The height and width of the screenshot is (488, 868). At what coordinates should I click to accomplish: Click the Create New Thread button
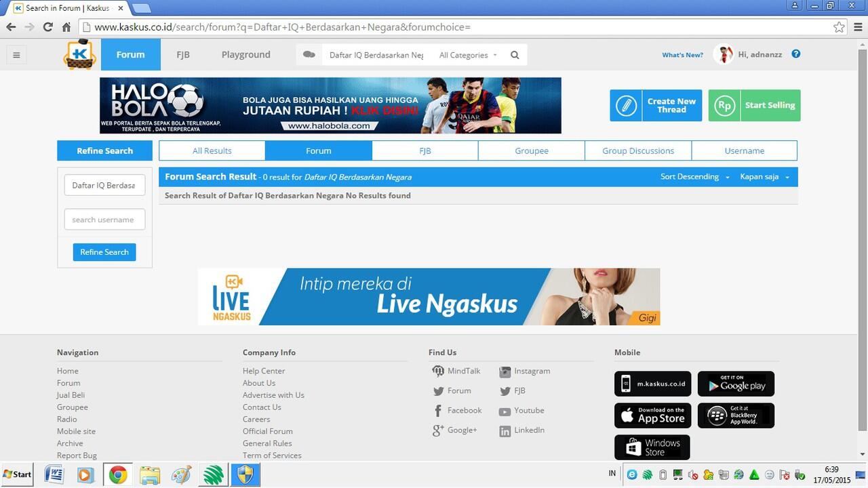(x=656, y=105)
